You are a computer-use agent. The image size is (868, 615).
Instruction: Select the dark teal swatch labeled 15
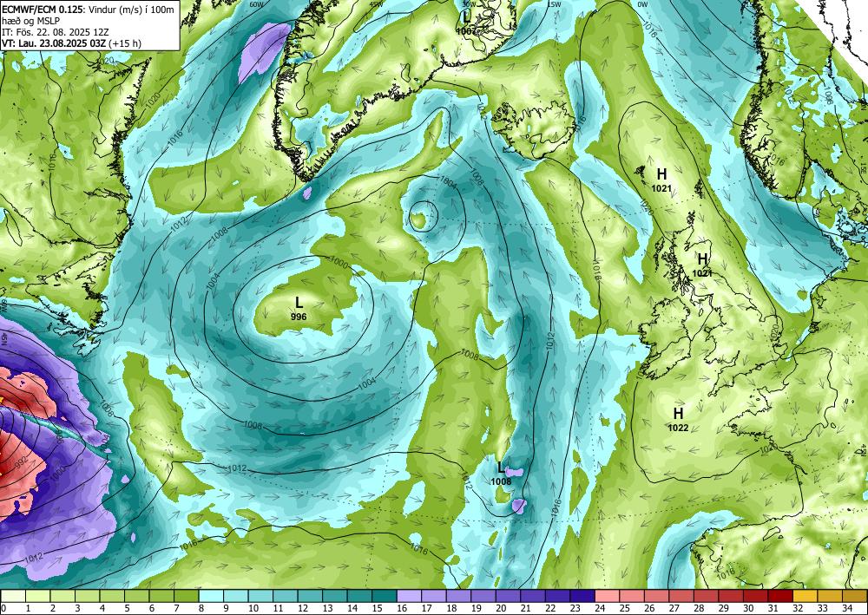click(x=385, y=596)
